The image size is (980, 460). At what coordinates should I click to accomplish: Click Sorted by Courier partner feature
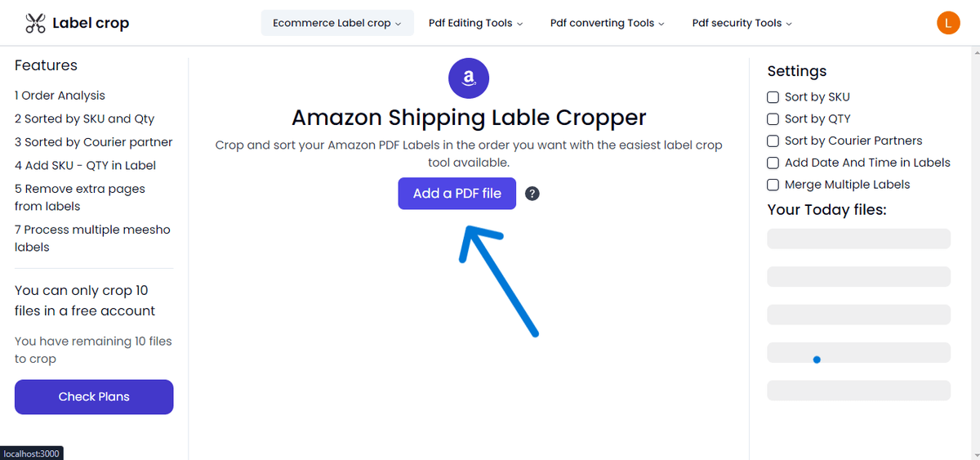[x=93, y=142]
